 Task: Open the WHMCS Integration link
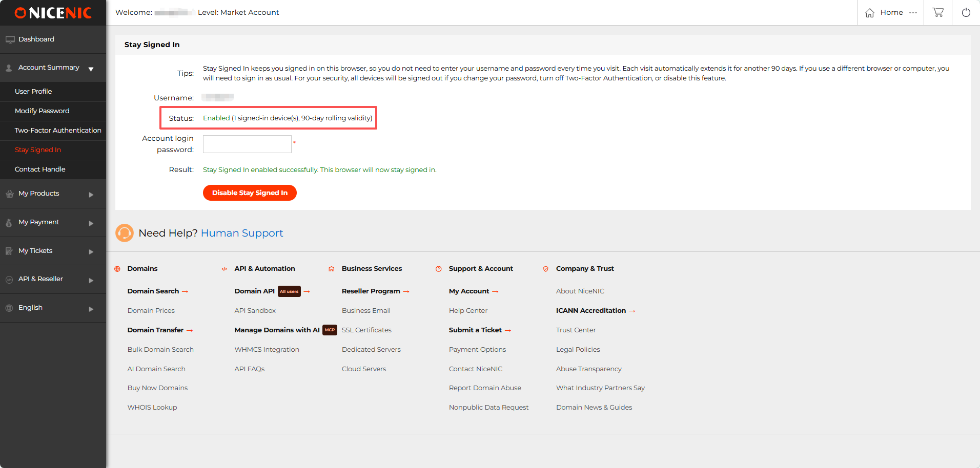click(x=267, y=350)
